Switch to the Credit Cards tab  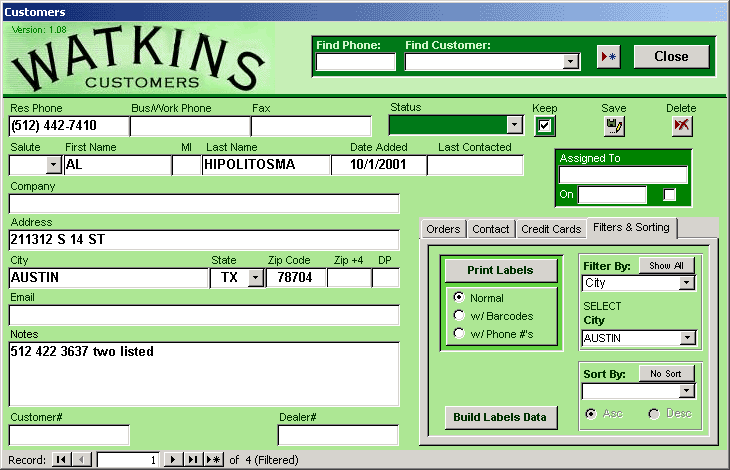click(x=551, y=229)
